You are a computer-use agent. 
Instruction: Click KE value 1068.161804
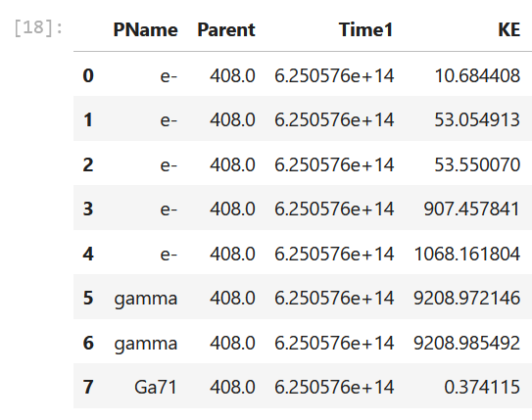click(467, 254)
